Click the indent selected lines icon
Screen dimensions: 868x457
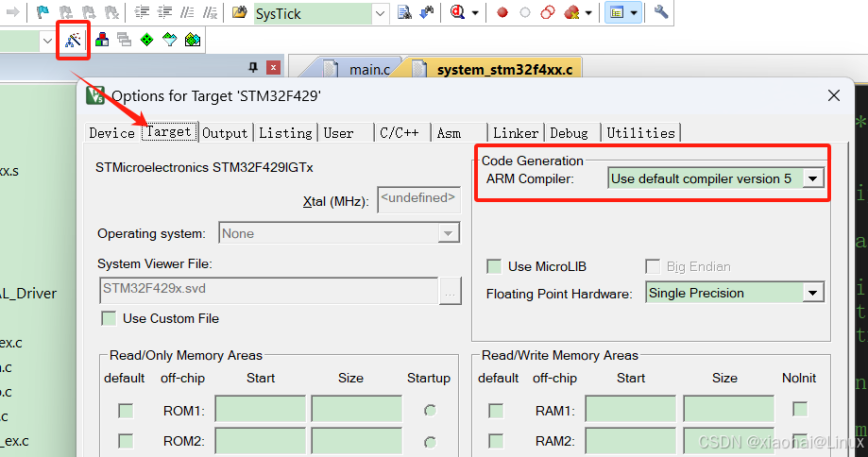[142, 12]
